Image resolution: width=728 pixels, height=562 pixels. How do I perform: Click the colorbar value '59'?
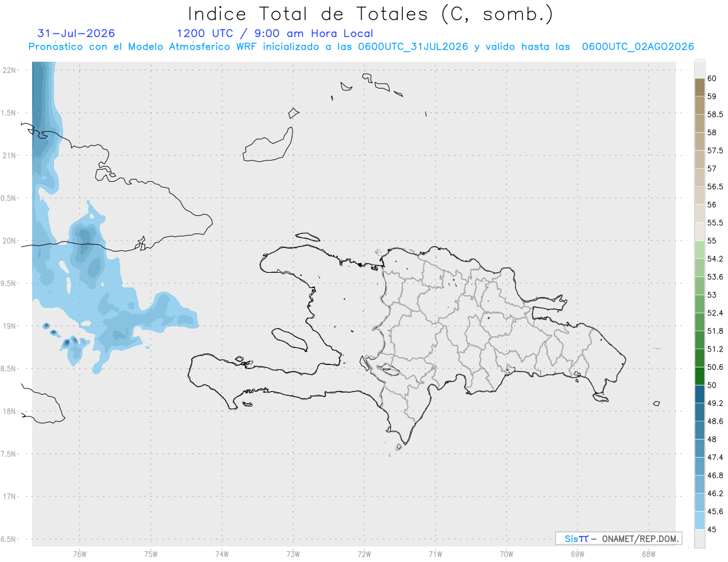coord(712,96)
